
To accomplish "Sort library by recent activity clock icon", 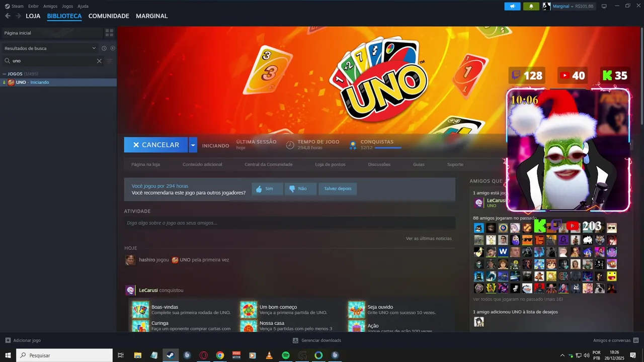I will point(104,48).
